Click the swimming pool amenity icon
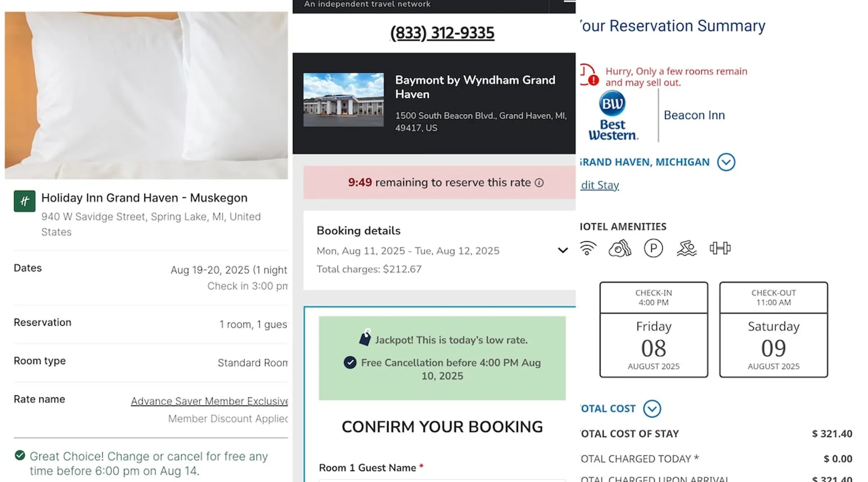 coord(686,248)
